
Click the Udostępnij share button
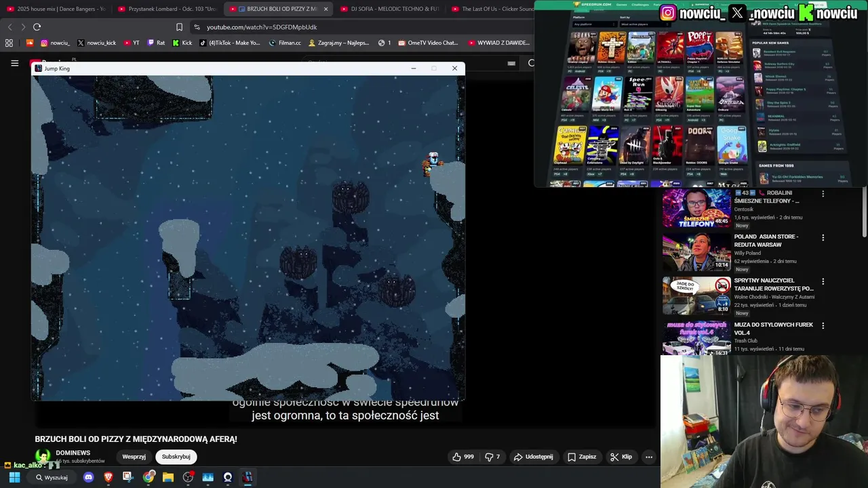tap(533, 457)
